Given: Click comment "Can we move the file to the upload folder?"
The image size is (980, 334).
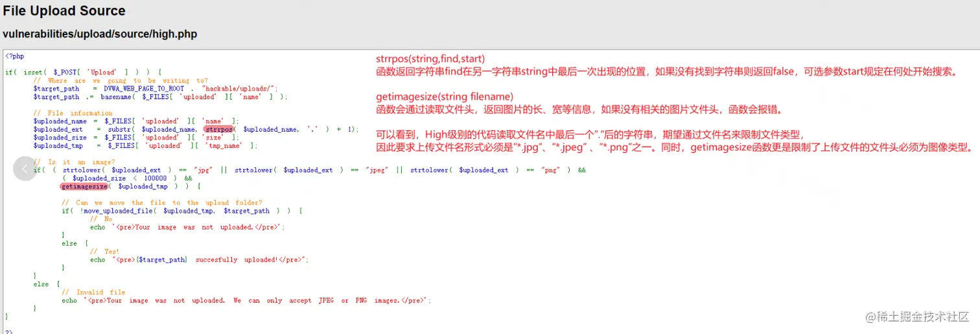Looking at the screenshot, I should tap(162, 202).
